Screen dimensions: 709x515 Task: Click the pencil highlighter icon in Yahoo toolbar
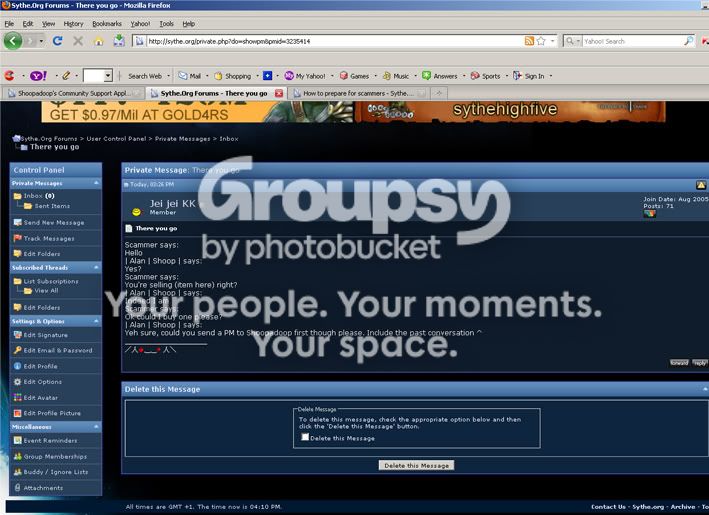pyautogui.click(x=66, y=76)
